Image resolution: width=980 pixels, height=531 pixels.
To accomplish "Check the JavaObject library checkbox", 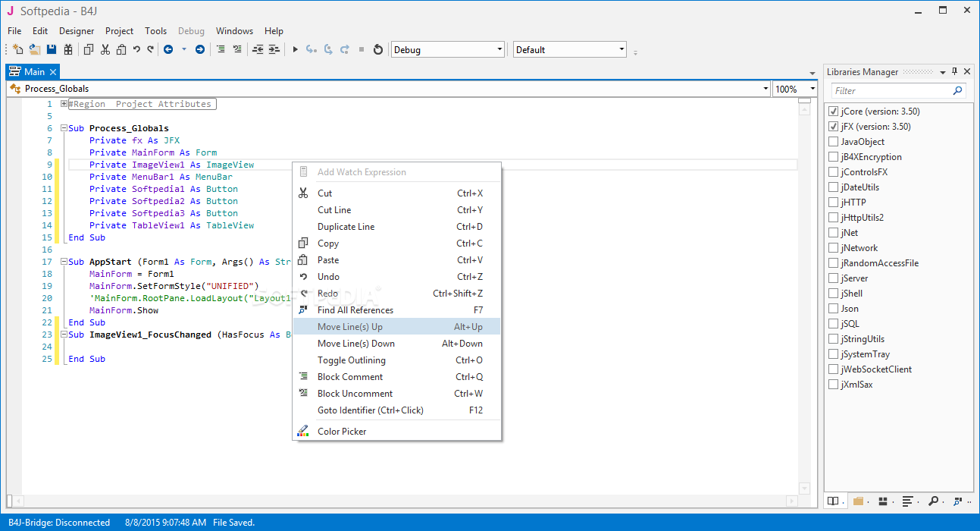I will coord(834,142).
